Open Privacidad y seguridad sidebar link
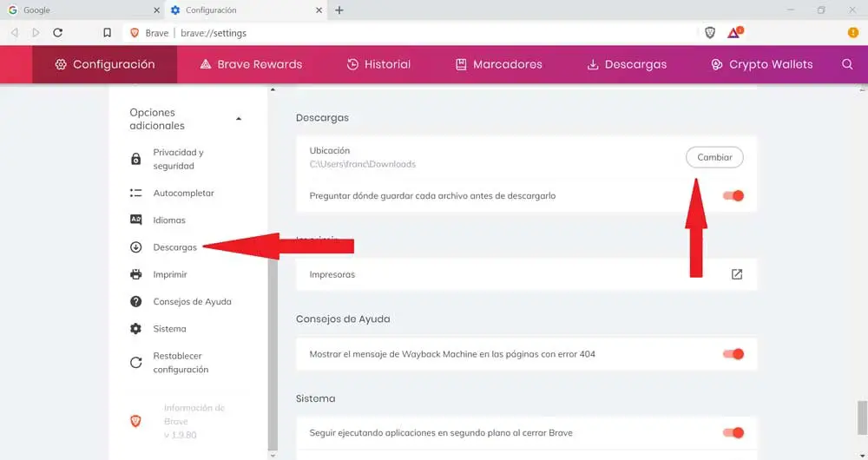Screen dimensions: 868x460 tap(178, 159)
